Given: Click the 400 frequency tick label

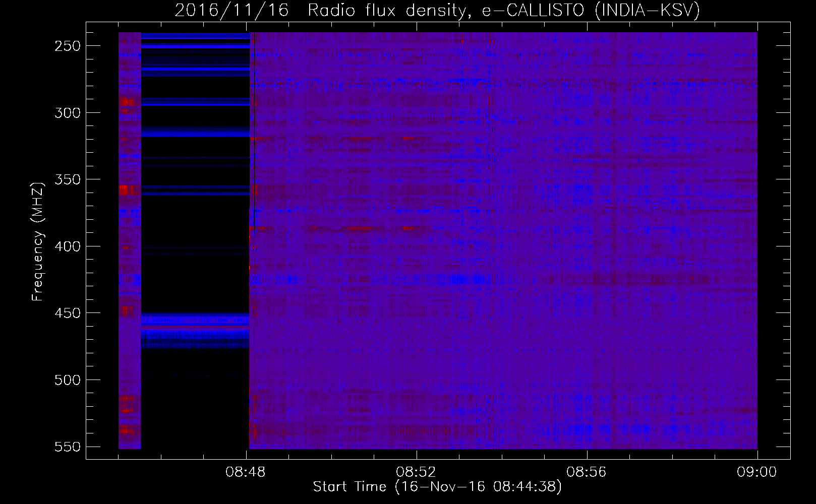Looking at the screenshot, I should [x=68, y=246].
